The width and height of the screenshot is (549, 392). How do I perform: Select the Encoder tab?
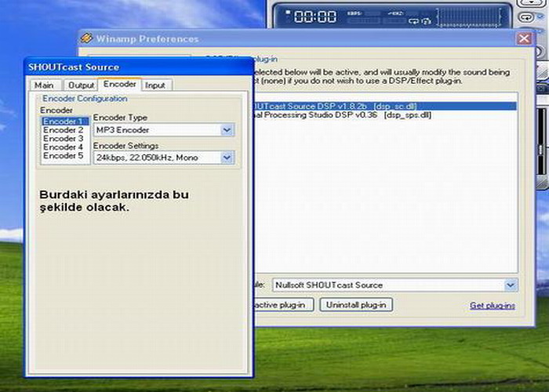[x=120, y=84]
